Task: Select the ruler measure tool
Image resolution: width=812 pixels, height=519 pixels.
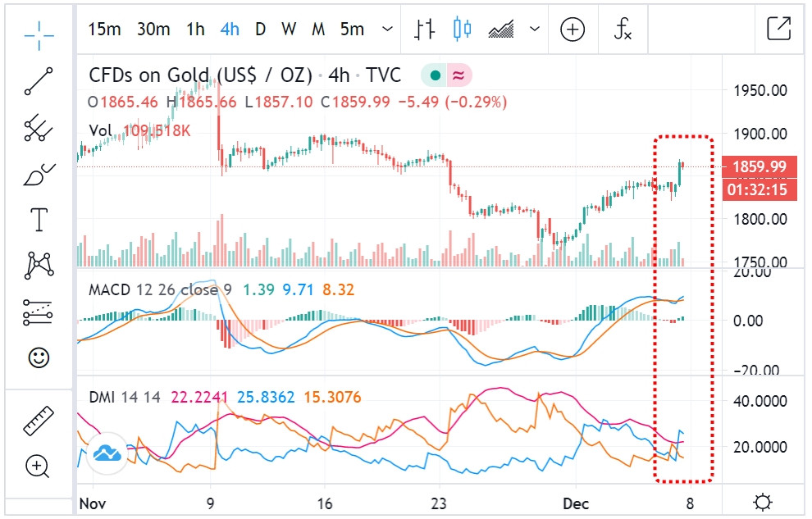Action: 39,421
